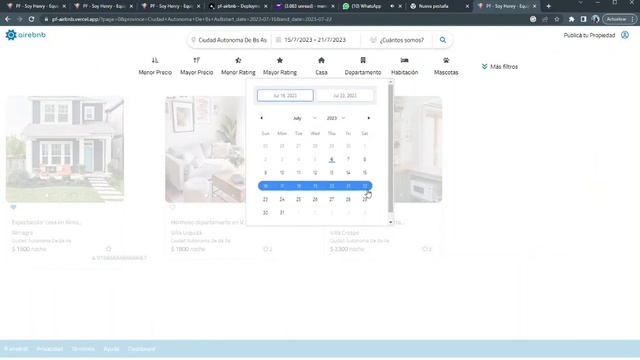This screenshot has width=640, height=360.
Task: Open the 2023 year dropdown
Action: click(336, 118)
